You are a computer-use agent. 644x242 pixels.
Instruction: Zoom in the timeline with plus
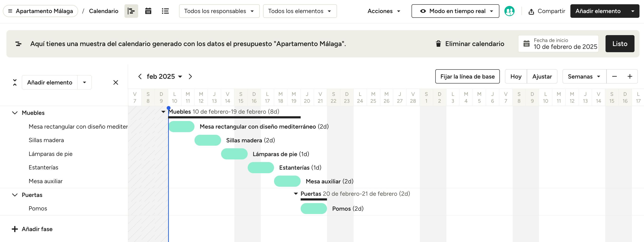click(x=630, y=76)
